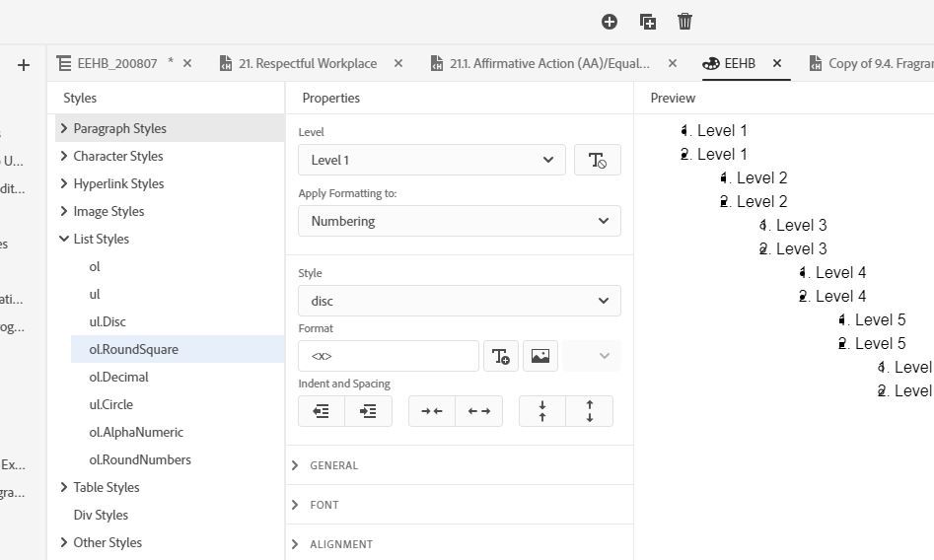
Task: Collapse the List Styles tree node
Action: pos(64,239)
